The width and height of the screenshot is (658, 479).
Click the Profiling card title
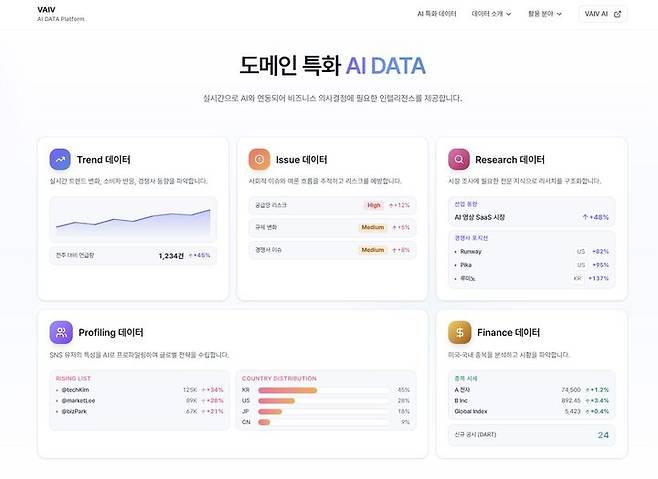pyautogui.click(x=111, y=332)
